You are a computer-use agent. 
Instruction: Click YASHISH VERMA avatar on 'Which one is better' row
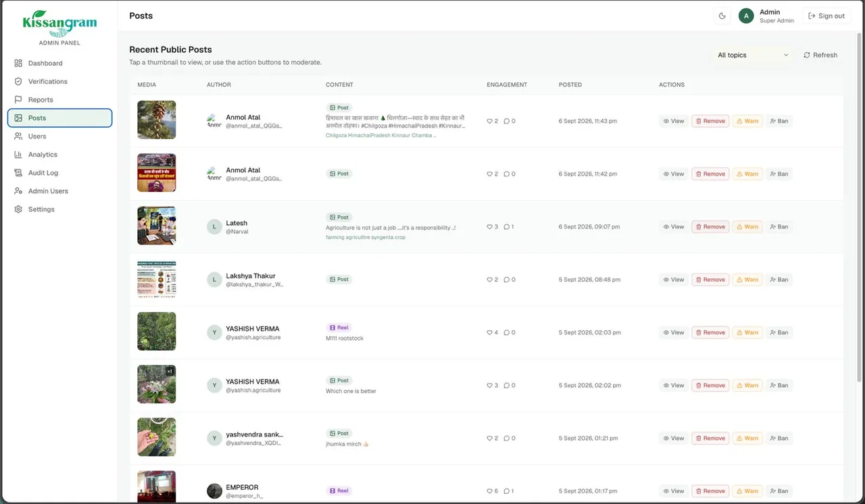[x=214, y=386]
